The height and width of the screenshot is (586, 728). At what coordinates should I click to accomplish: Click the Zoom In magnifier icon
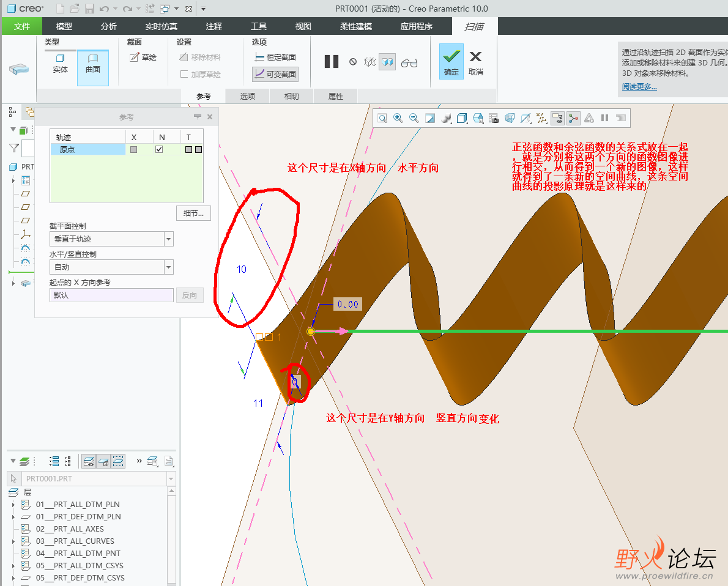[398, 119]
